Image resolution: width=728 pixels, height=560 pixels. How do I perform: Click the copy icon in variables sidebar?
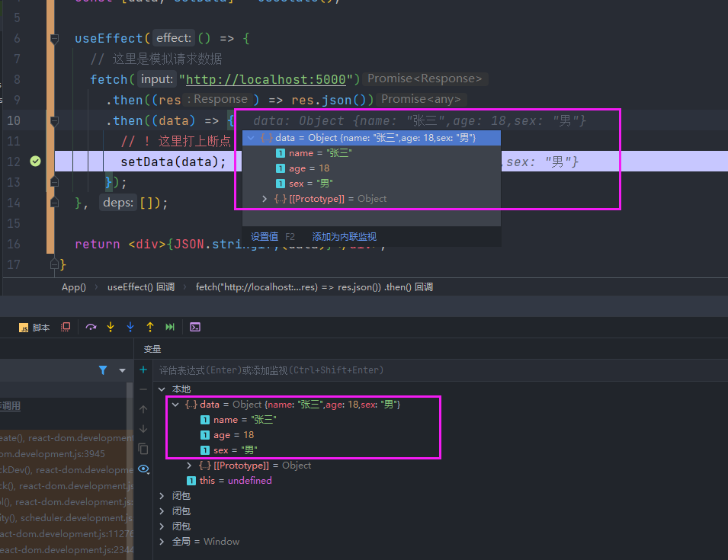(143, 449)
